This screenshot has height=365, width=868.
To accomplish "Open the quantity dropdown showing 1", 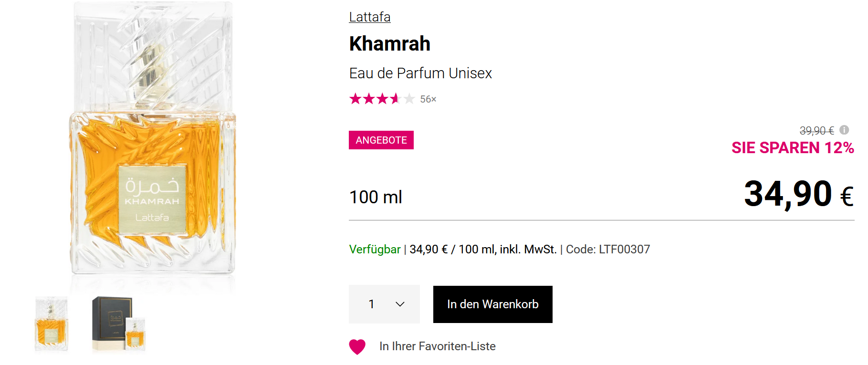I will 384,304.
